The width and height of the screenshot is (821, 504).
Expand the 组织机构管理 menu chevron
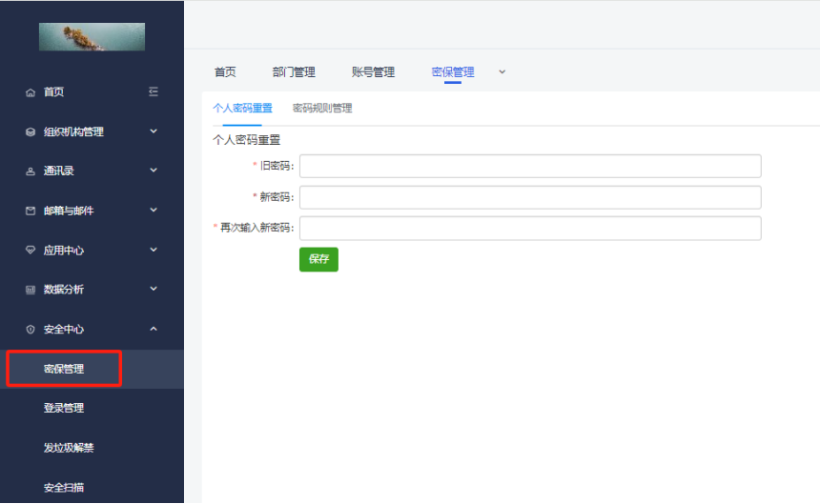click(154, 131)
